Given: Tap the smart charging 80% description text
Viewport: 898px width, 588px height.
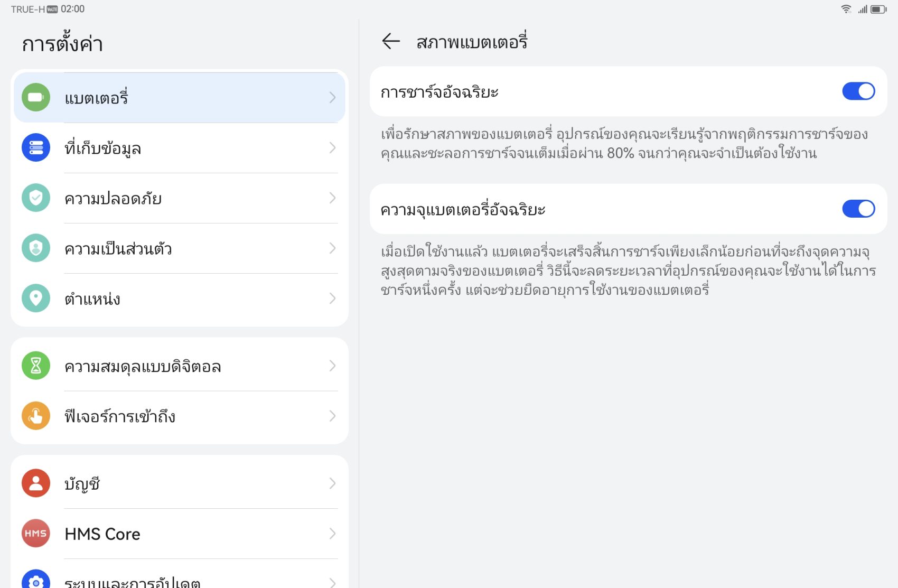Looking at the screenshot, I should click(624, 144).
